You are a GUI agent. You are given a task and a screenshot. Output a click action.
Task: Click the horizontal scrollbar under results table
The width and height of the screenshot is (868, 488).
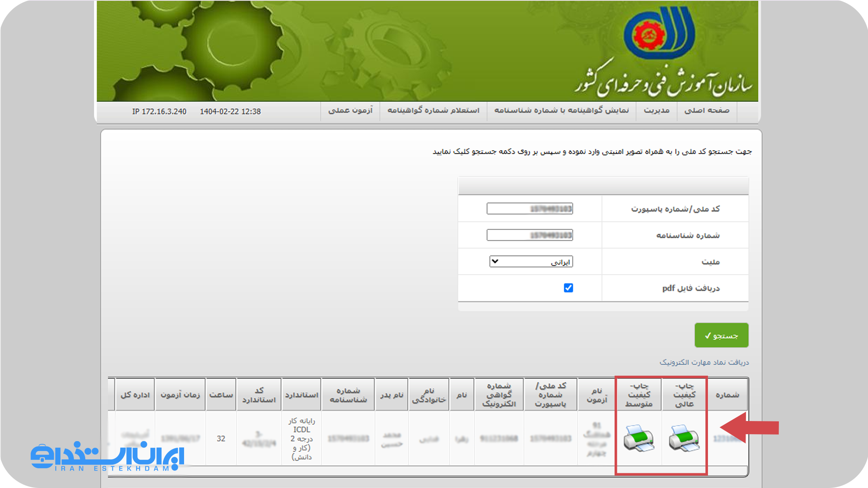click(x=426, y=471)
